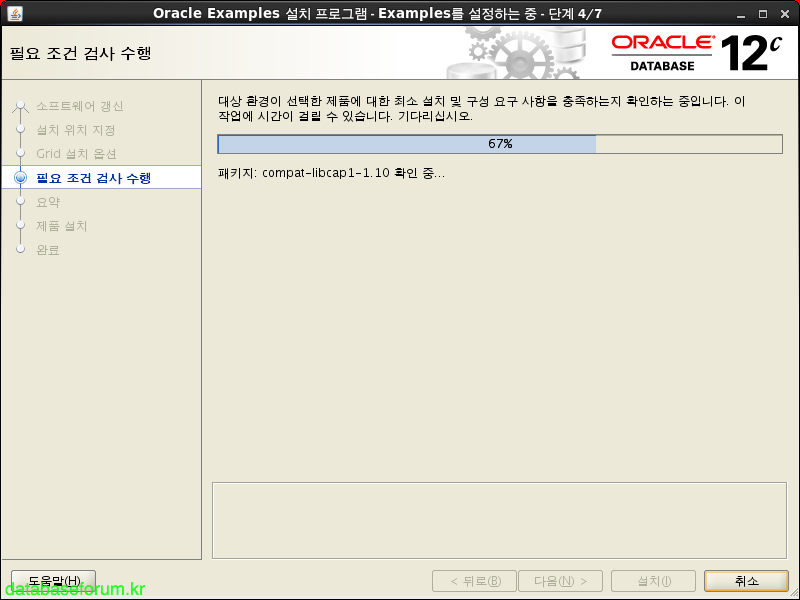Go to the 설치 위치 지정 step
Viewport: 800px width, 600px height.
pos(76,130)
